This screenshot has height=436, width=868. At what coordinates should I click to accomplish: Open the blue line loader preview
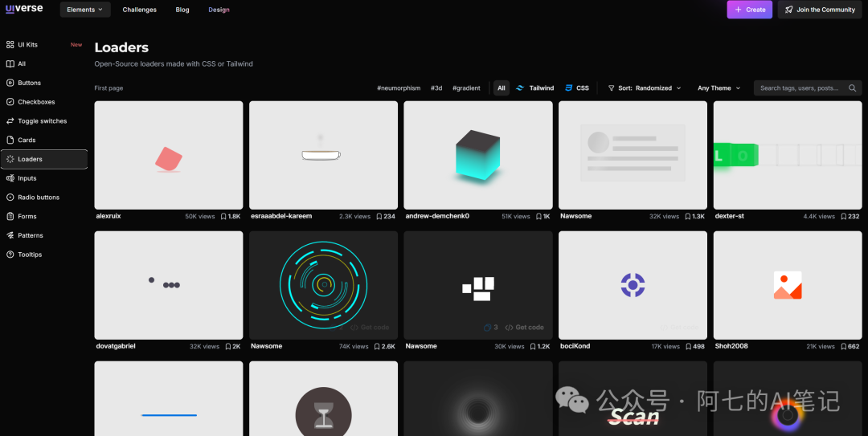pyautogui.click(x=169, y=398)
